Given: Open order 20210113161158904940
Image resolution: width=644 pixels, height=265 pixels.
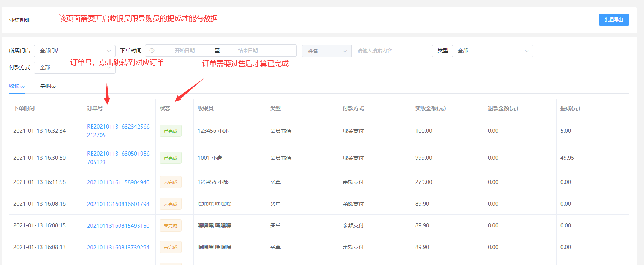Looking at the screenshot, I should tap(118, 182).
